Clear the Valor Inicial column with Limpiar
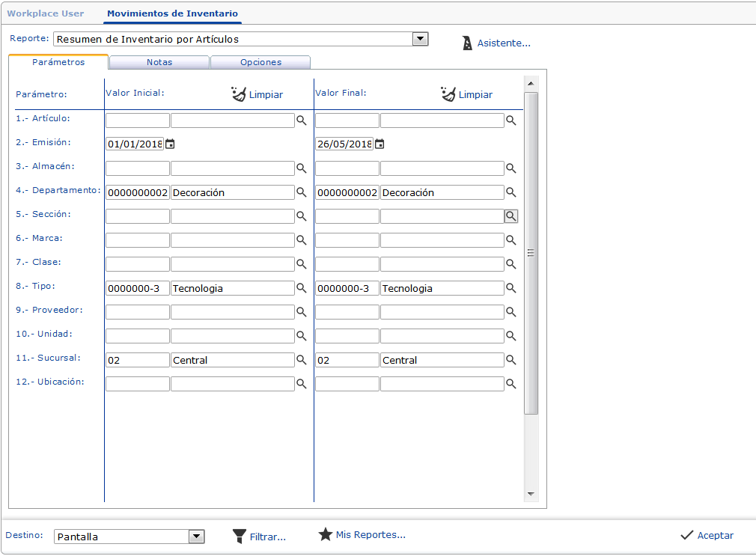Image resolution: width=756 pixels, height=556 pixels. (257, 95)
